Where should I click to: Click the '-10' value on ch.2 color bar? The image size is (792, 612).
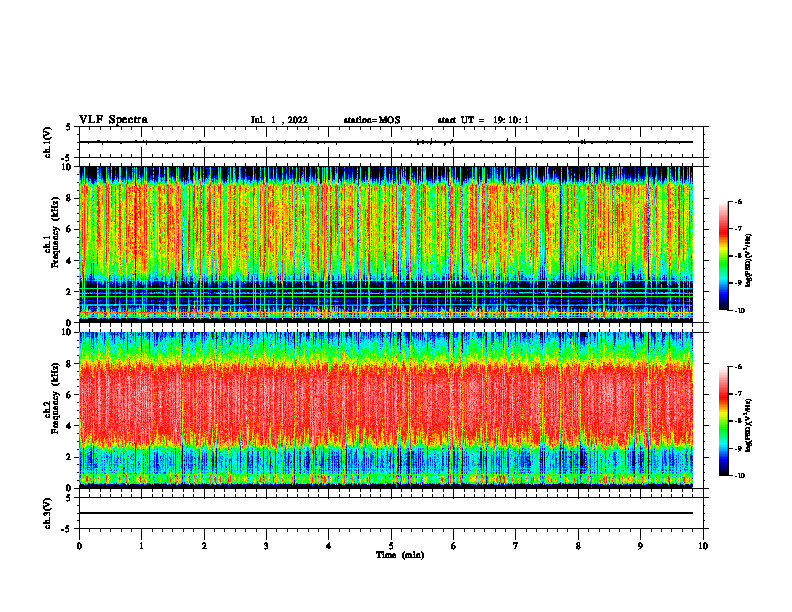coord(738,476)
